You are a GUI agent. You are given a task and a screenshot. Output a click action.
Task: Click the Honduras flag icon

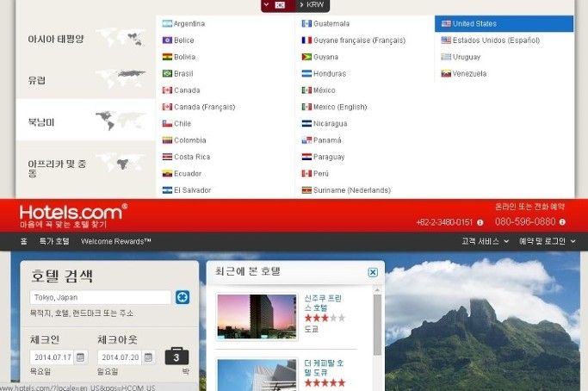(x=306, y=73)
